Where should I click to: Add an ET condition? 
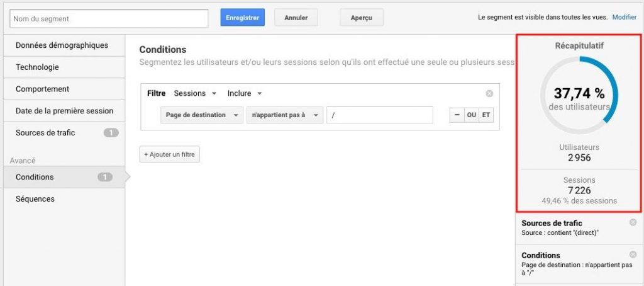(x=486, y=115)
